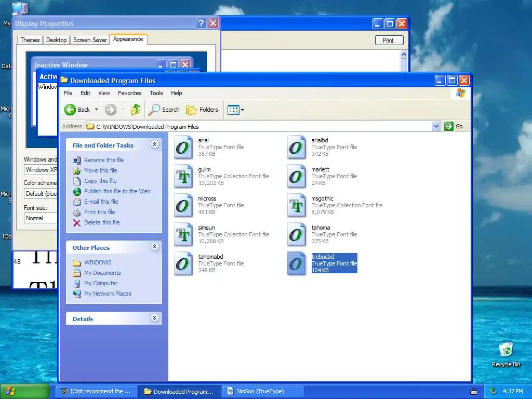Select the micross font file icon

[x=183, y=206]
